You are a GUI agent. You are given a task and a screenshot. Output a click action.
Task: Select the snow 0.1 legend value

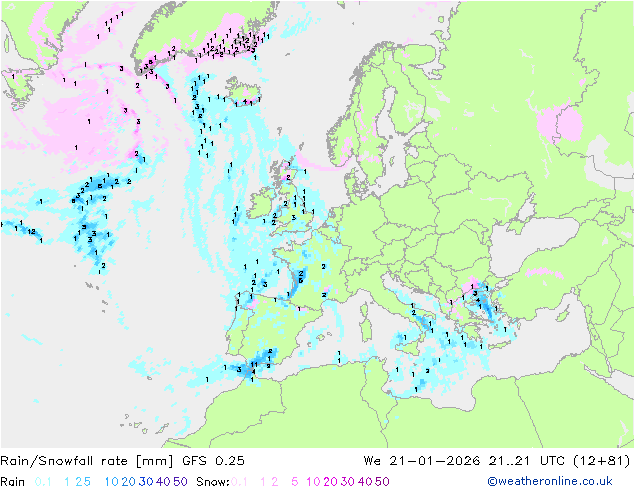(240, 482)
